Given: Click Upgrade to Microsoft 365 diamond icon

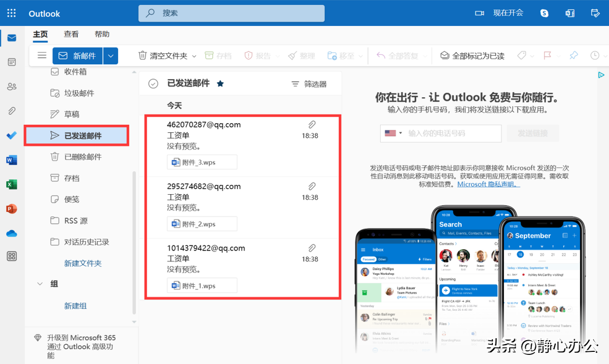Looking at the screenshot, I should (x=38, y=338).
